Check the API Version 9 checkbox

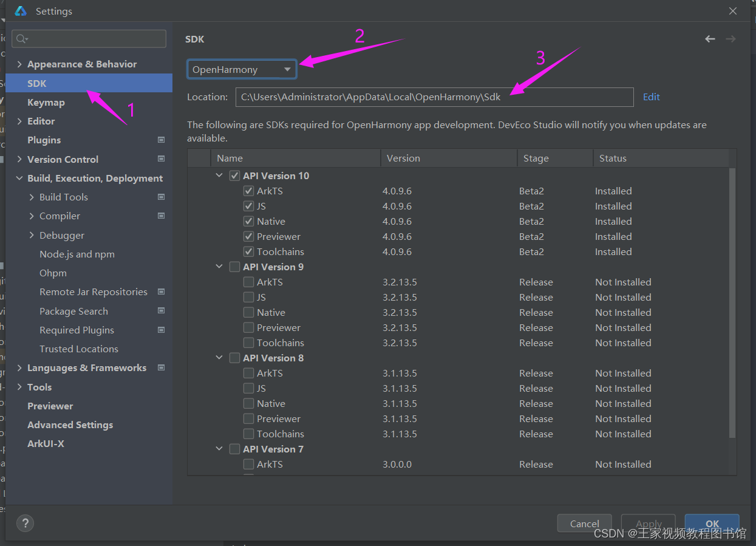(x=234, y=267)
